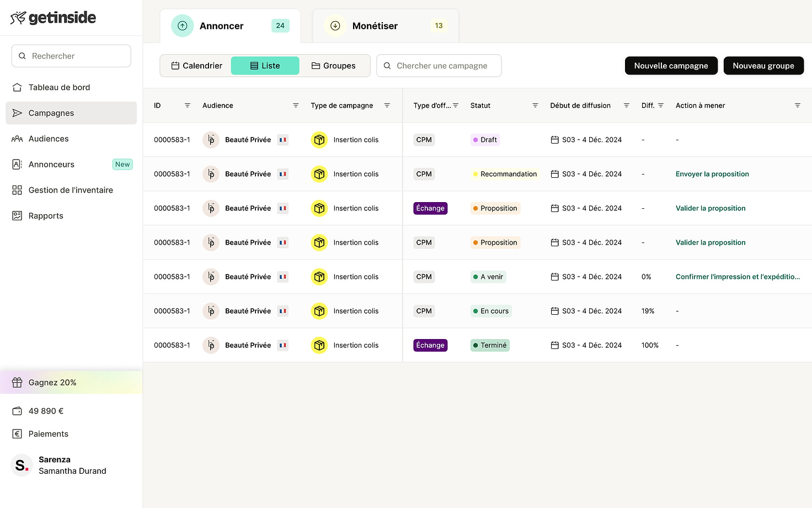This screenshot has height=508, width=812.
Task: Focus the Chercher une campagne field
Action: point(439,66)
